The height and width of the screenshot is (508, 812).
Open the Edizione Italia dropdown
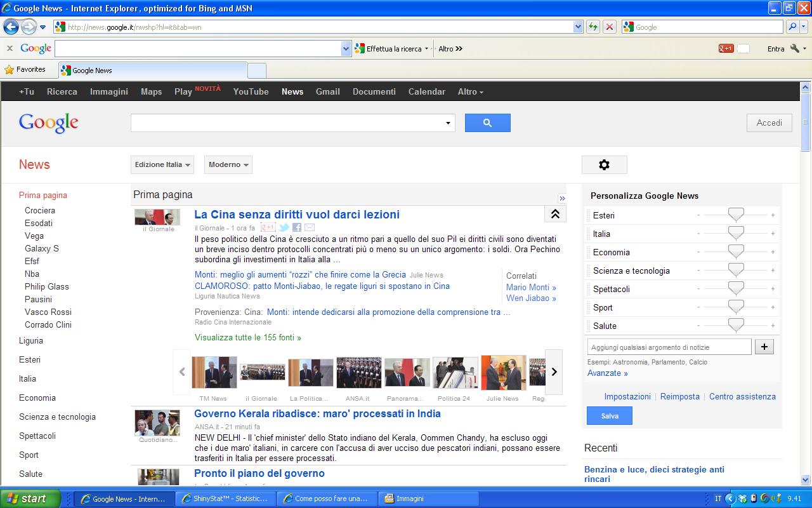pyautogui.click(x=162, y=164)
